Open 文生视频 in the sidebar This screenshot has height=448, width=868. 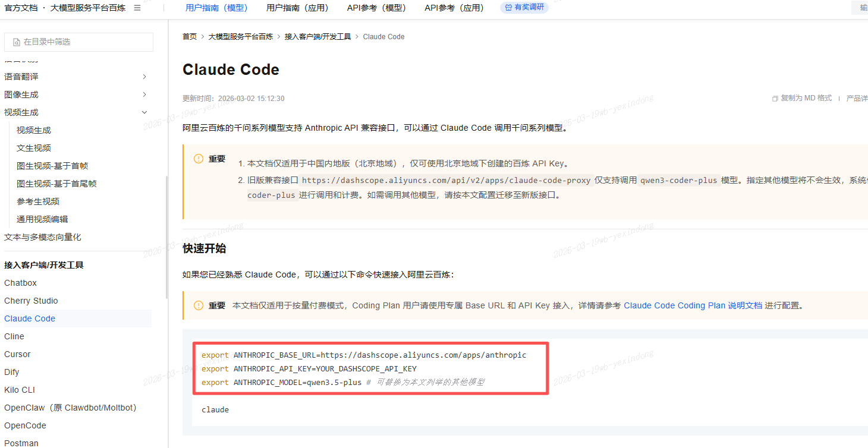coord(34,148)
